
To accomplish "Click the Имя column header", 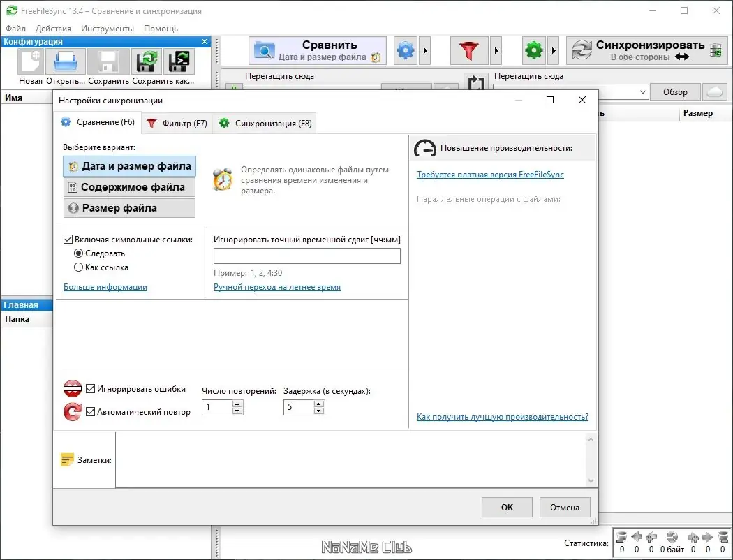I will 27,98.
